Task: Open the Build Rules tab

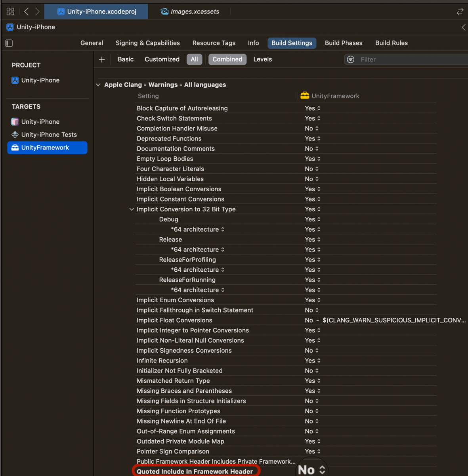Action: click(392, 43)
